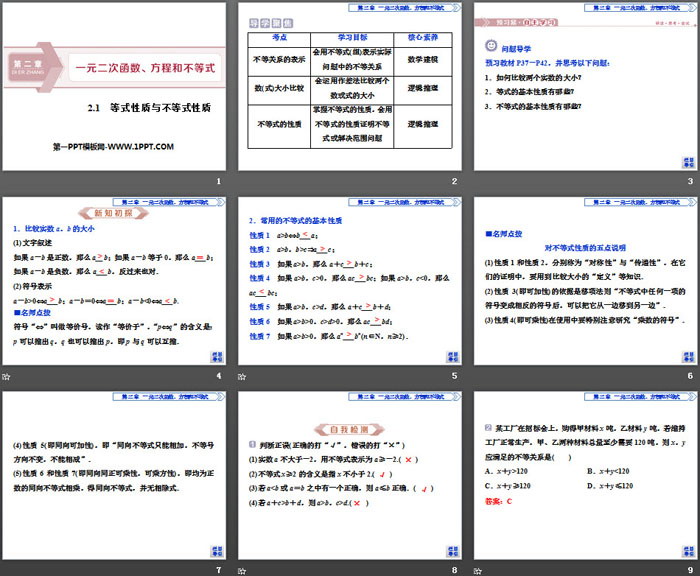This screenshot has height=576, width=700.
Task: Select slide 2 thumbnail with objectives table
Action: click(x=350, y=87)
